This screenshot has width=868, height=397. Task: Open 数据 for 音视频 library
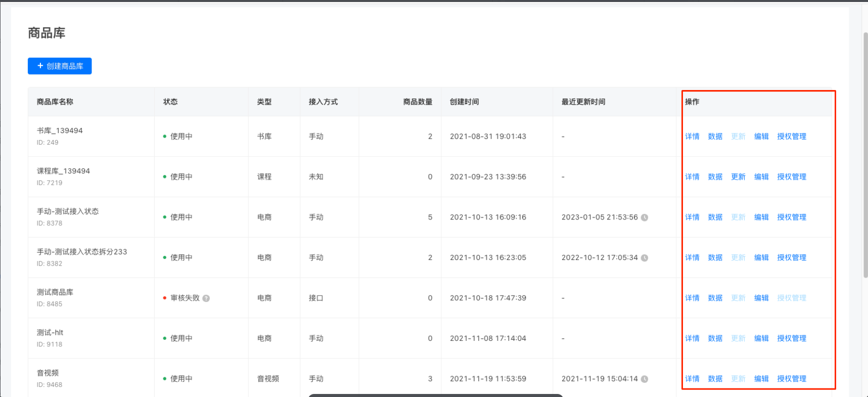pos(715,379)
